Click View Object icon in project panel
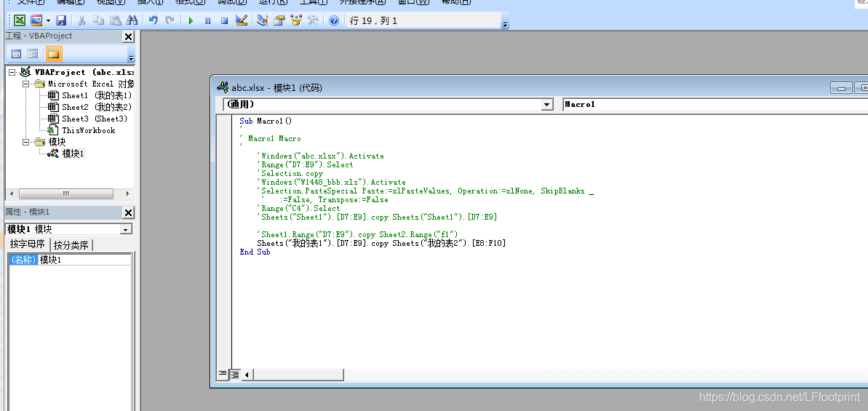868x411 pixels. [x=33, y=54]
